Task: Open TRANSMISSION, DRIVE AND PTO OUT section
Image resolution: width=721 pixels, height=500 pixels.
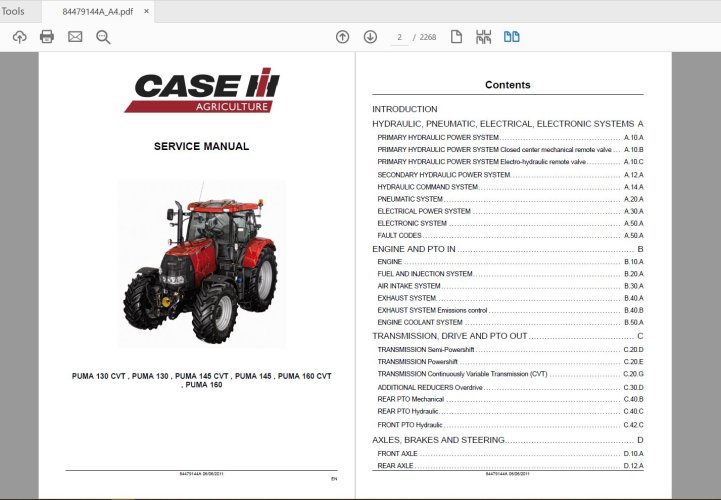Action: click(508, 336)
